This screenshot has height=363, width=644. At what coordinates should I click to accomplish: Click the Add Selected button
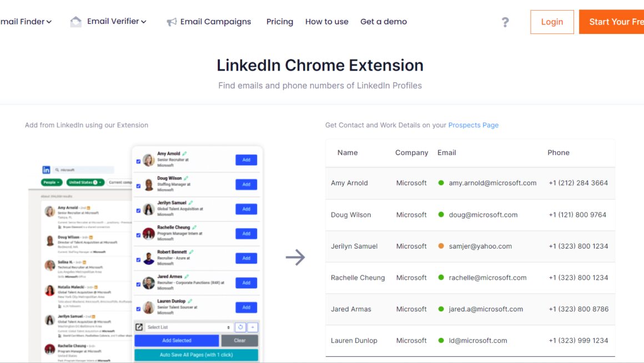point(177,340)
